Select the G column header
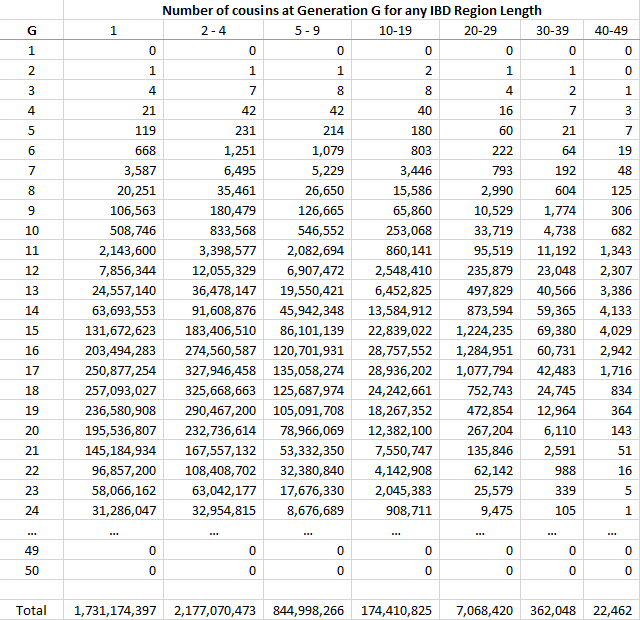 (31, 30)
